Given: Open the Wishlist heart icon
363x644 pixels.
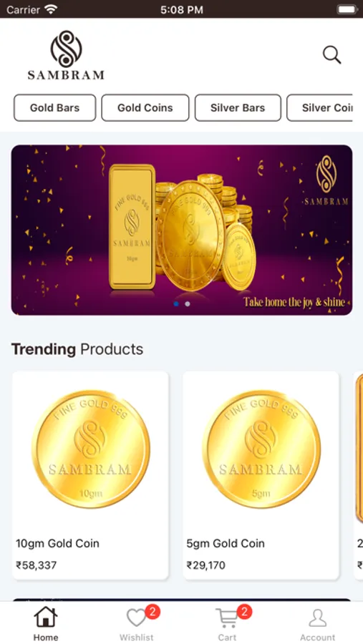Looking at the screenshot, I should coord(136,618).
